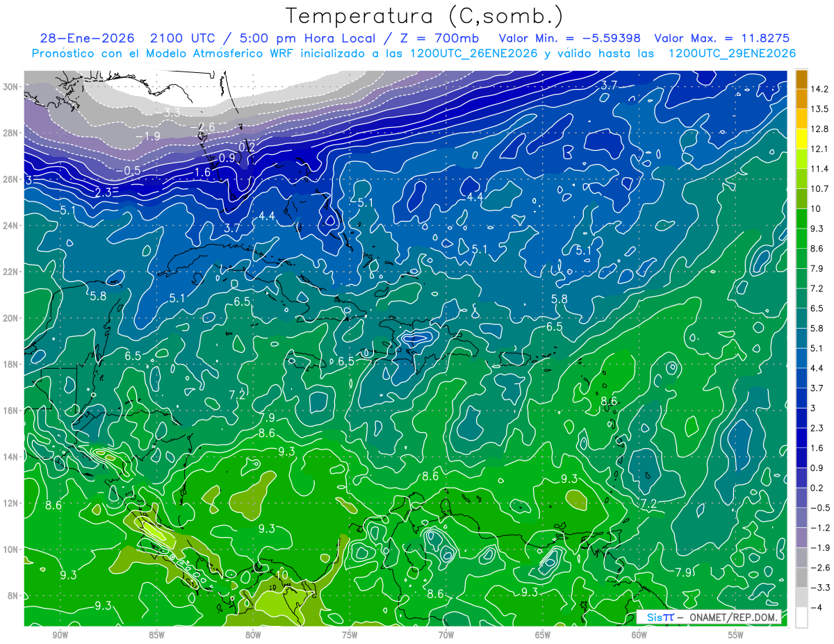Click the purple swatch between -1.2 and -1.9
This screenshot has width=834, height=644.
[x=801, y=538]
